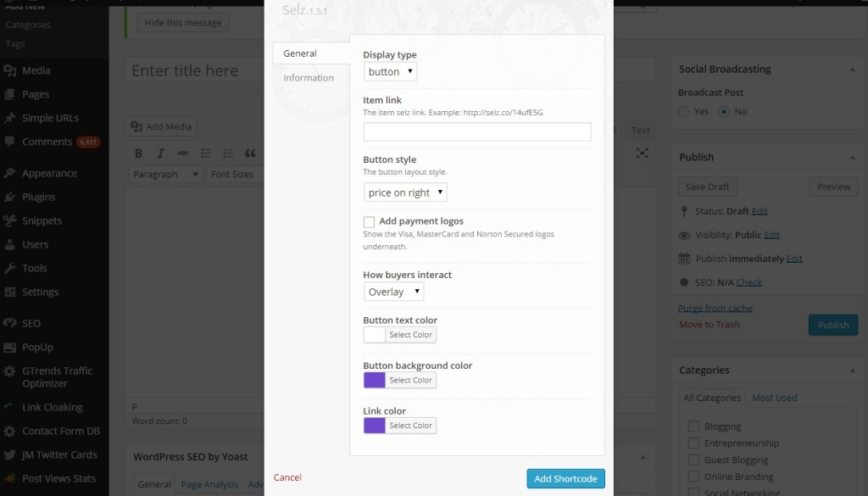Open the Post Views Stats chart icon

[9, 479]
